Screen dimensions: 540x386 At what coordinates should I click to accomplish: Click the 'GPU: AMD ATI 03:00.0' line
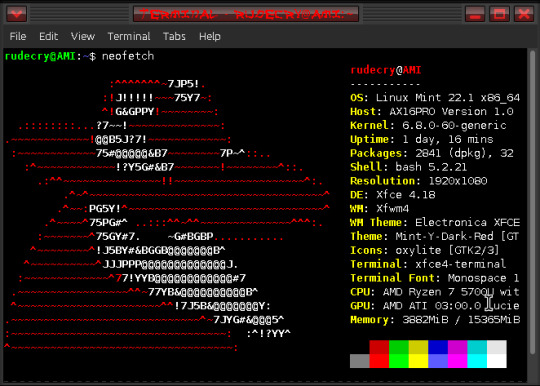point(435,306)
